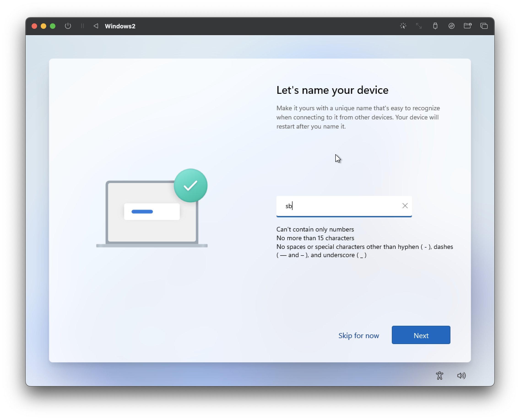
Task: Open the disc drive image icon
Action: 451,26
